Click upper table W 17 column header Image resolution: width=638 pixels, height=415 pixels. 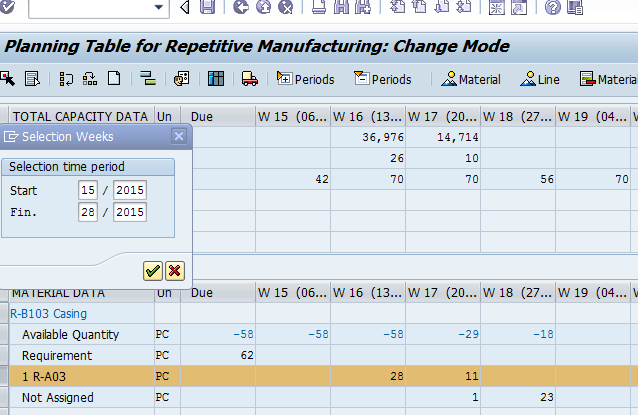443,117
